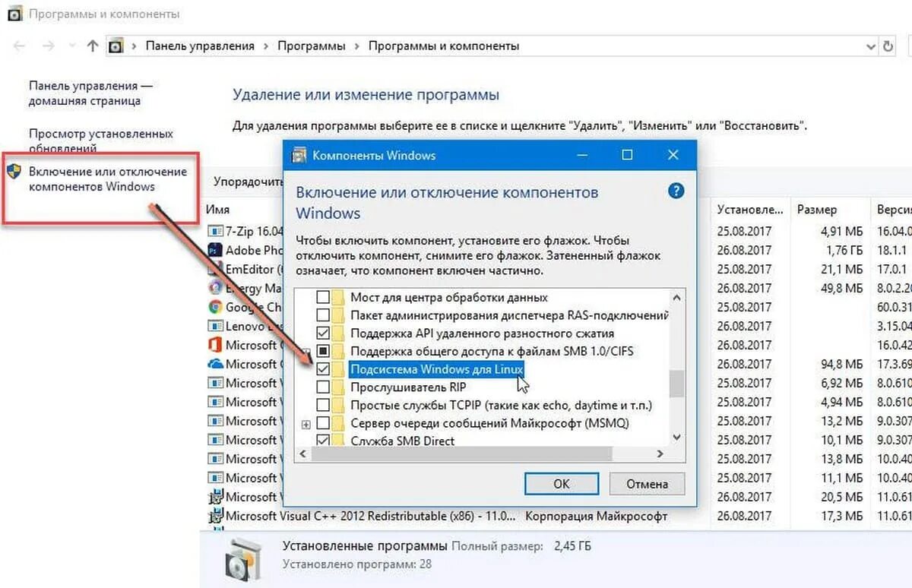Click Программы и компоненты breadcrumb
Viewport: 912px width, 588px height.
[444, 46]
